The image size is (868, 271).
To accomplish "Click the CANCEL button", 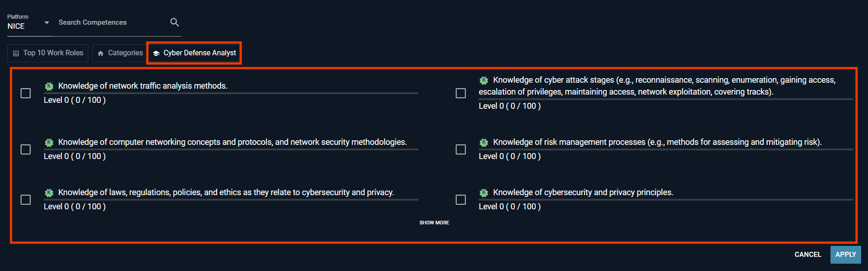I will [808, 255].
